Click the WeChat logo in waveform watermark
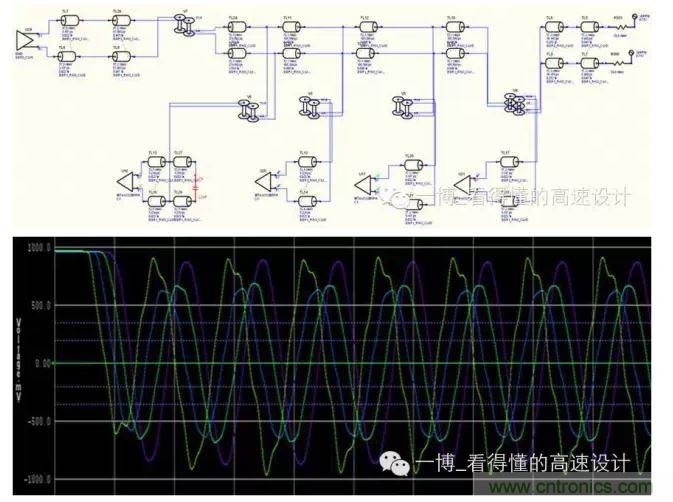Image resolution: width=673 pixels, height=502 pixels. coord(396,464)
